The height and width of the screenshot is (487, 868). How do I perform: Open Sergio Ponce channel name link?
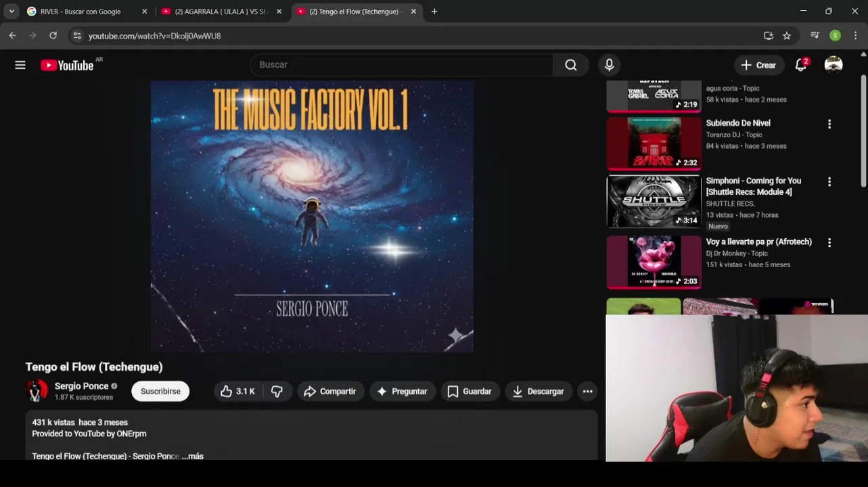click(81, 386)
